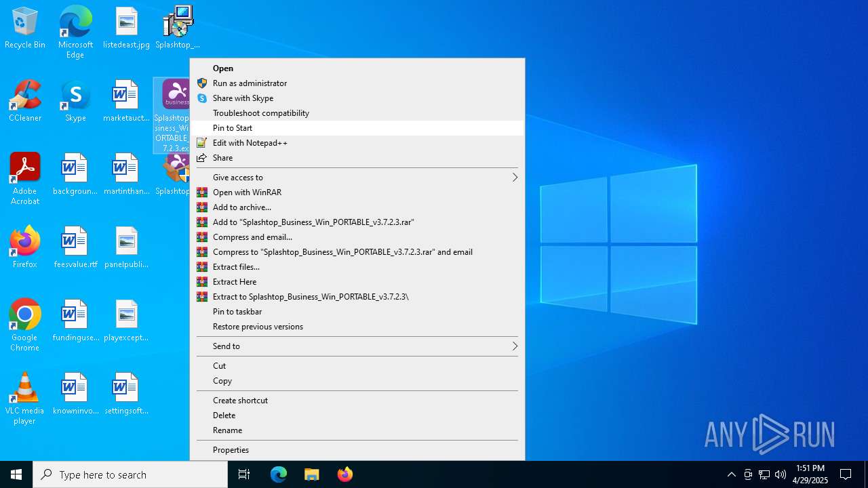Select the Firefox desktop shortcut
Viewport: 868px width, 488px height.
(x=25, y=248)
